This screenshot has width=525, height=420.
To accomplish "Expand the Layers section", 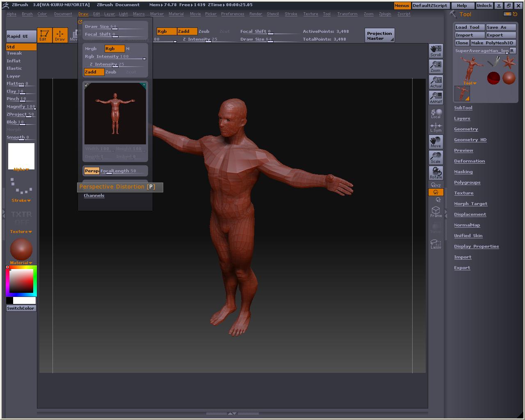I will (462, 119).
